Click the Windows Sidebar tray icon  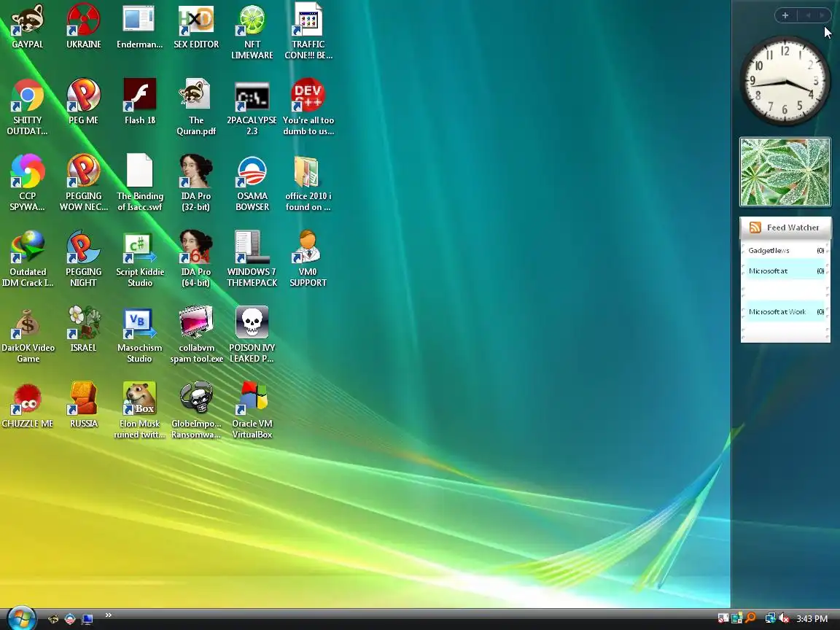(737, 619)
